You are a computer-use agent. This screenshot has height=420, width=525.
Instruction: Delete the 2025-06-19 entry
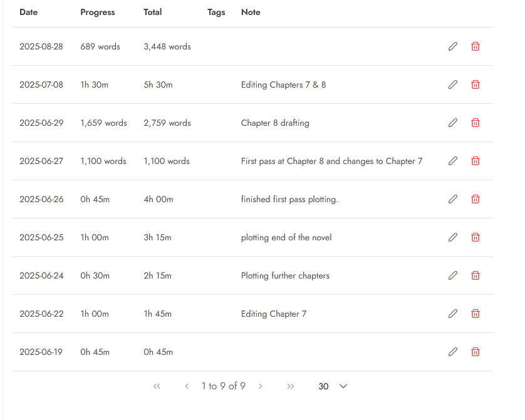[476, 352]
